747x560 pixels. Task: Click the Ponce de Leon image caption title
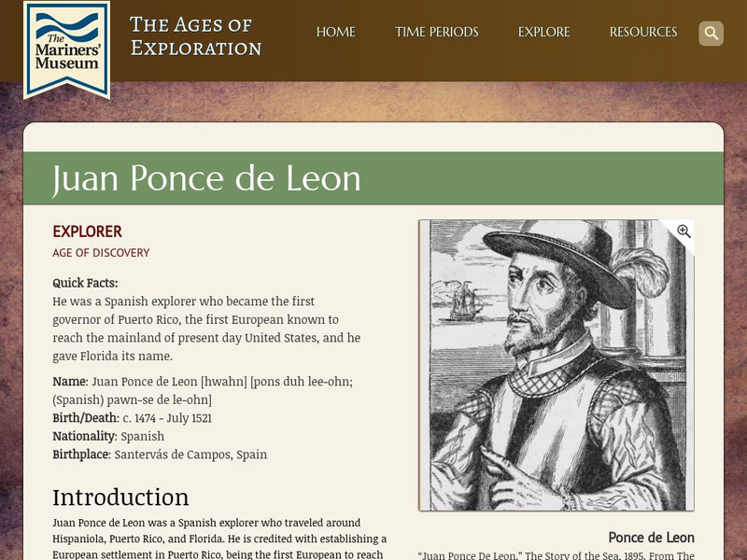point(651,538)
